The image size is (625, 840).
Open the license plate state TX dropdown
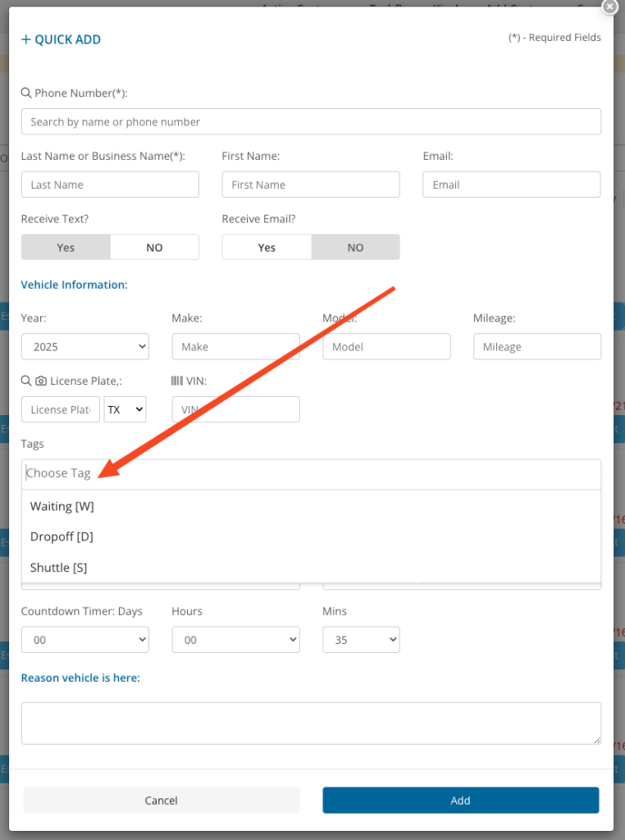tap(125, 409)
